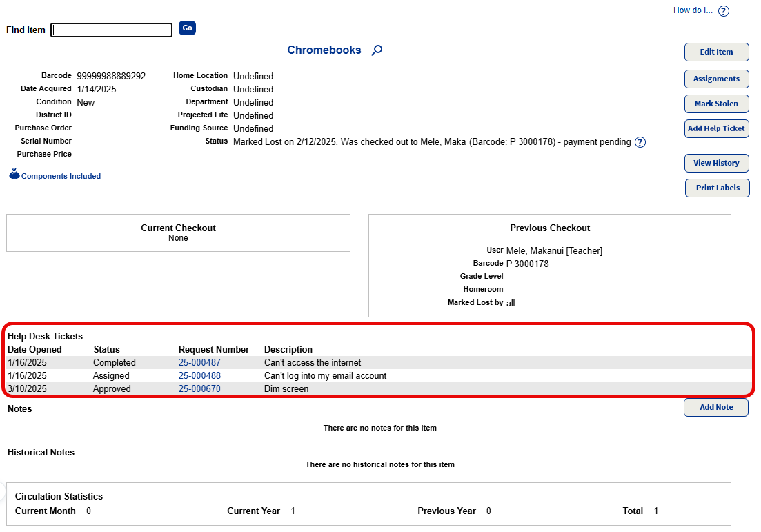761x532 pixels.
Task: Open the How do I help question icon
Action: 723,10
